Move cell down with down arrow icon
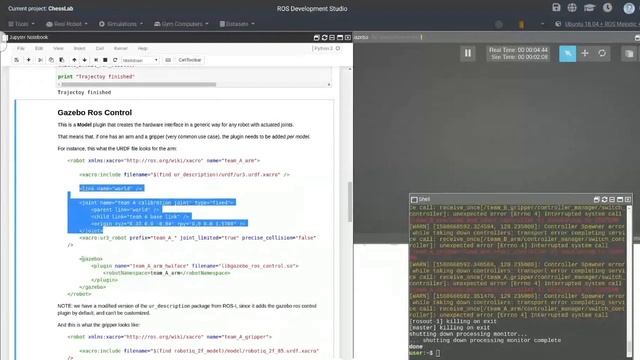Screen dimensions: 640x360 (84, 60)
